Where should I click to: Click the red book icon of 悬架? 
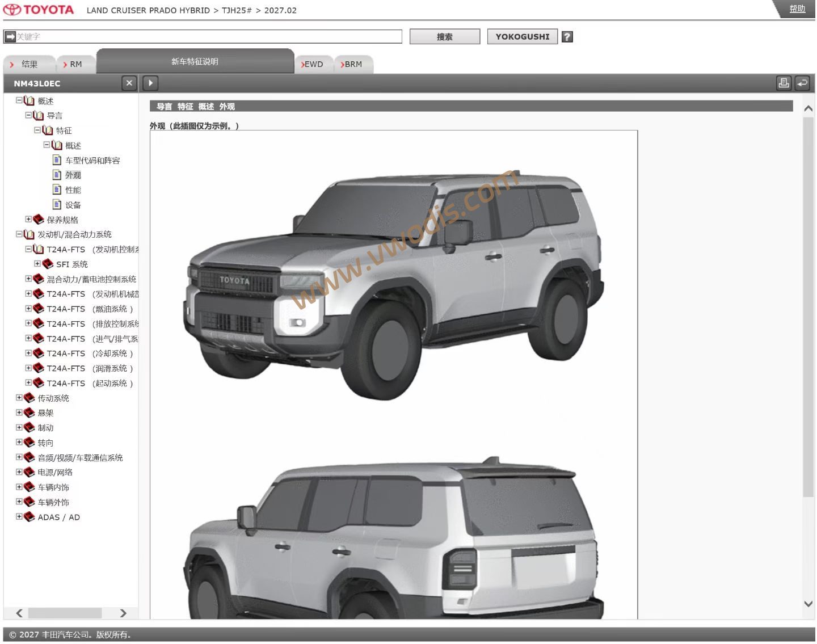(x=29, y=413)
